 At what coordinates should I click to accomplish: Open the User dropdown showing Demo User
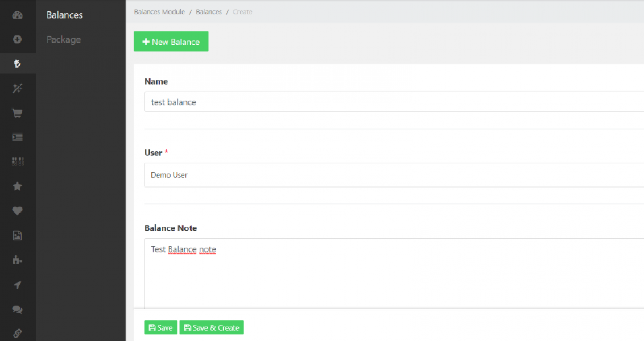click(393, 175)
